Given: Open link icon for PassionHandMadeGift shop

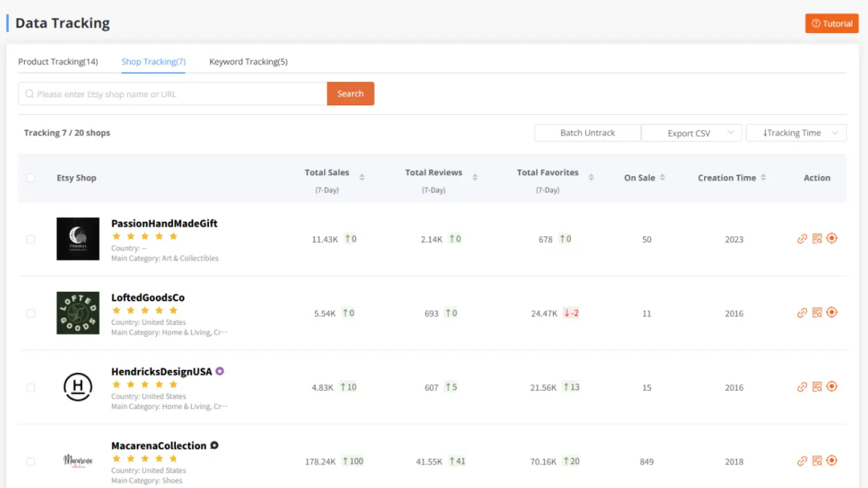Looking at the screenshot, I should click(801, 239).
